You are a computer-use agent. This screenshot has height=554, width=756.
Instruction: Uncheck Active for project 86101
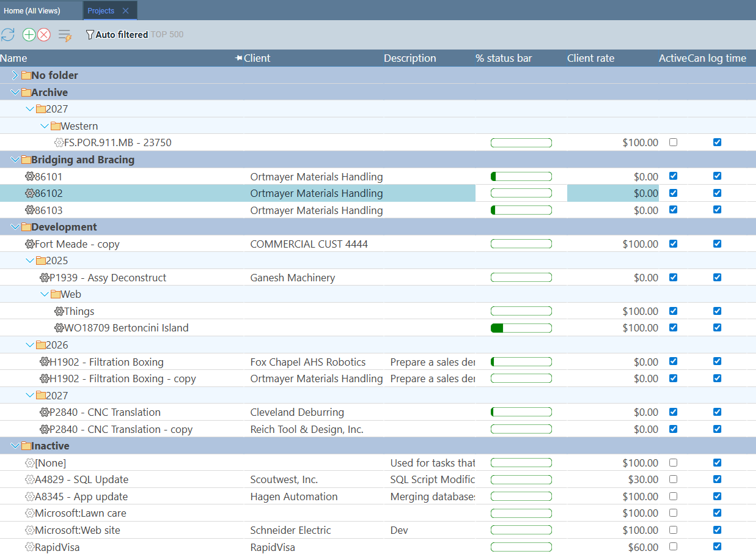click(673, 175)
